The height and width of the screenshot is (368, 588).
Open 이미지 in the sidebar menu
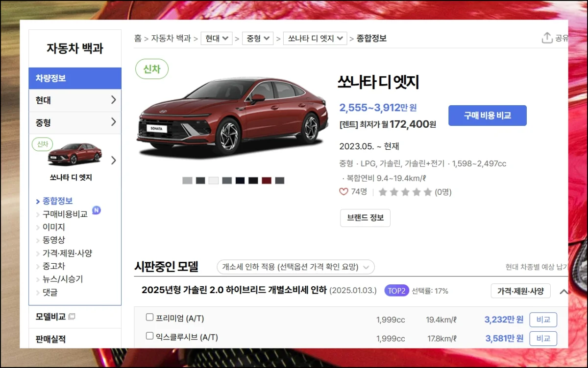pos(53,227)
